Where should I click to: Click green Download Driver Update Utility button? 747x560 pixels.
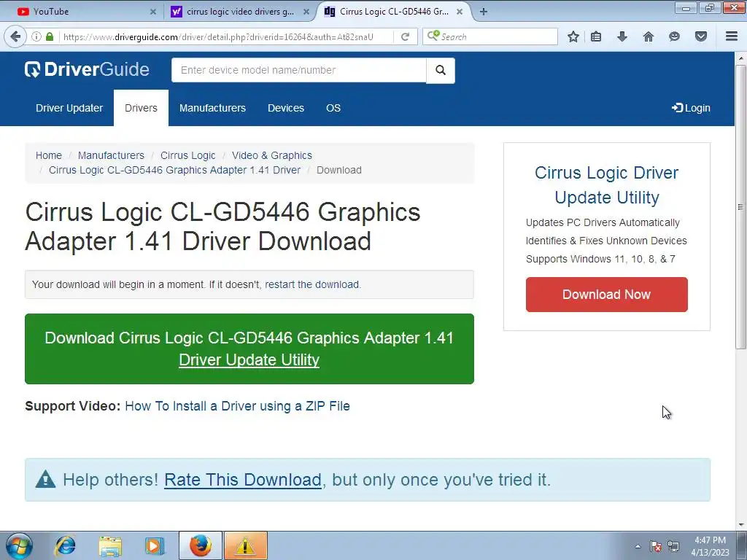click(x=249, y=349)
